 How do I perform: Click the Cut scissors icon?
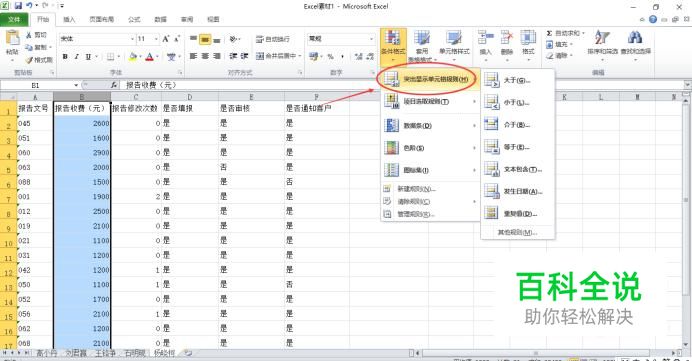point(29,35)
